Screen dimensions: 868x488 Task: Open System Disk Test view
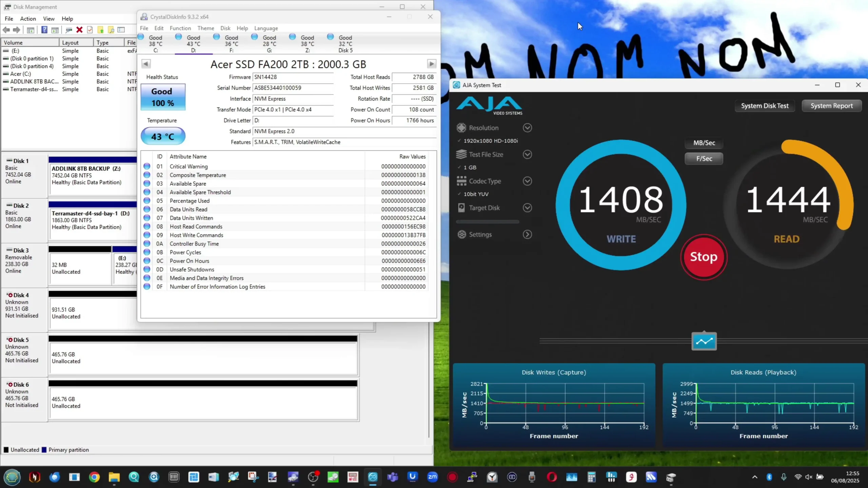point(765,106)
